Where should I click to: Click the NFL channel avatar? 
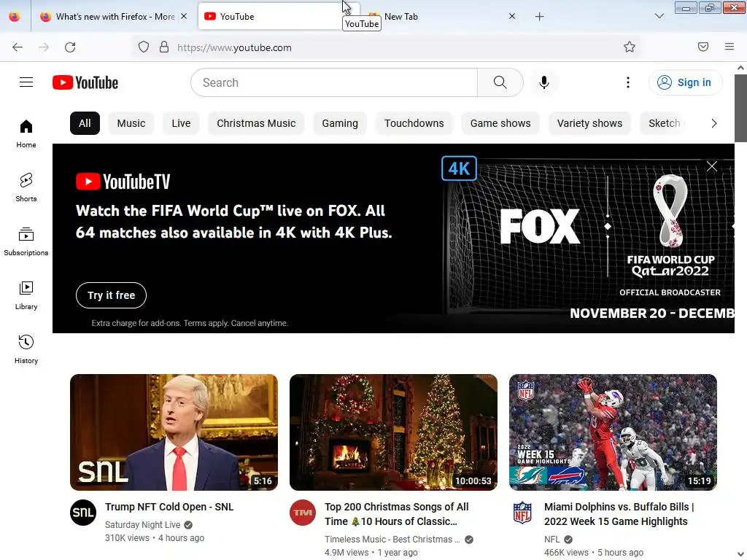(x=522, y=513)
